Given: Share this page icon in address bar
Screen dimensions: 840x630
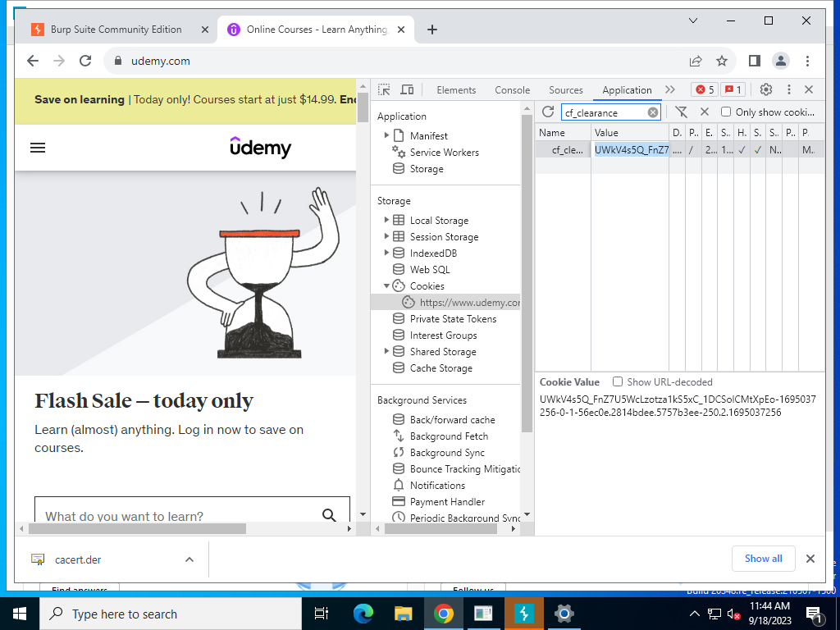Looking at the screenshot, I should [696, 61].
